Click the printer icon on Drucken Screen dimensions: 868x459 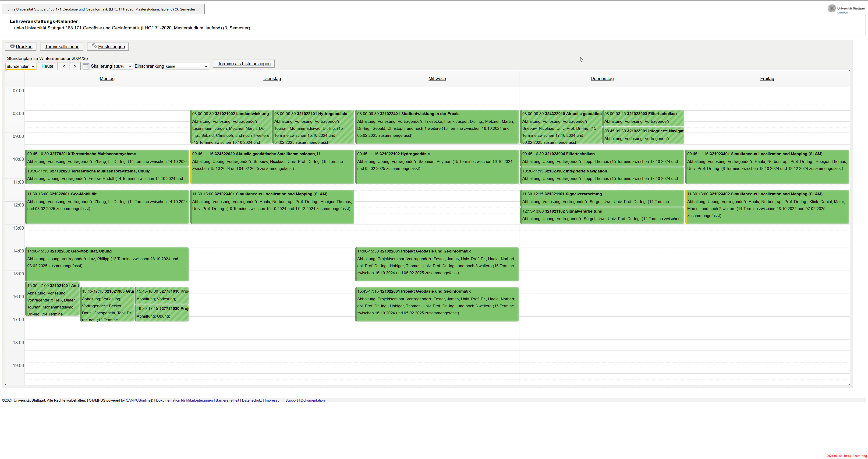coord(12,46)
